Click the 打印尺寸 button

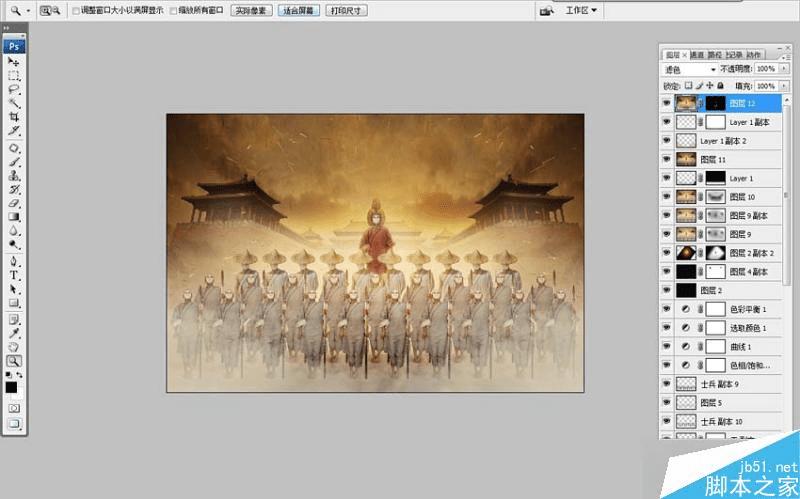(x=346, y=10)
